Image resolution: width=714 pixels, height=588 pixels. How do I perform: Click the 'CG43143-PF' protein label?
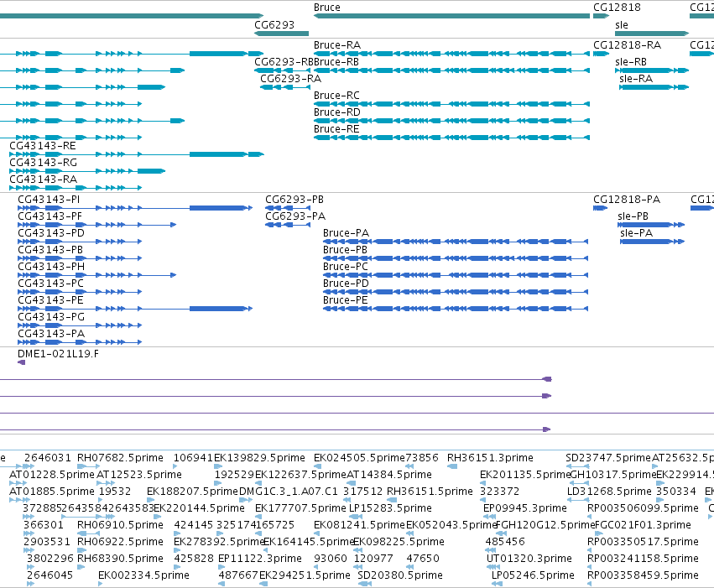pos(50,216)
